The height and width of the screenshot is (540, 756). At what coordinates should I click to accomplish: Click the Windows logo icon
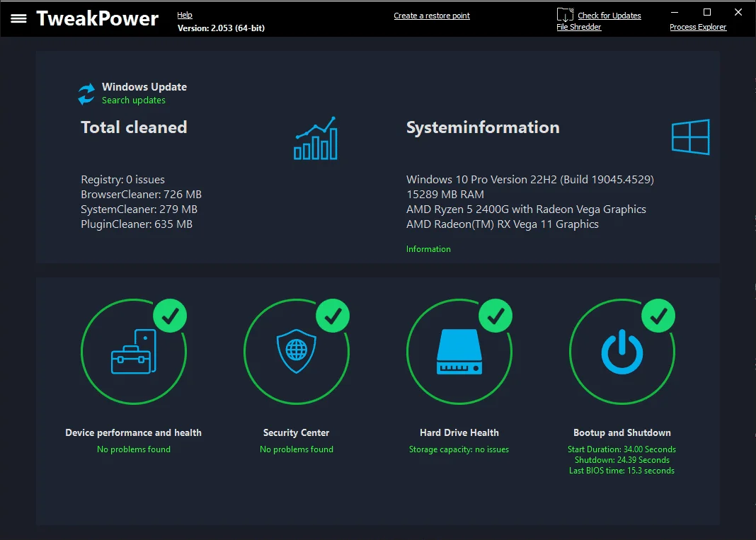pos(690,137)
